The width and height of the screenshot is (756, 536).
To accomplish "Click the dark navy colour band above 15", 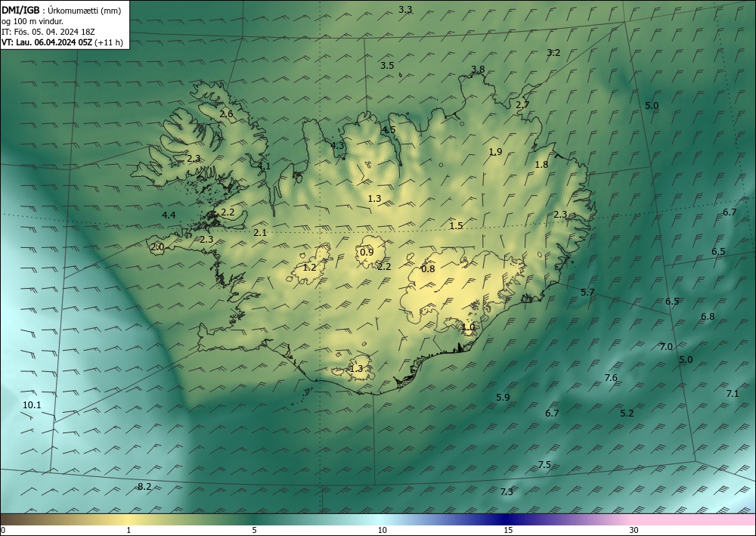I will click(505, 519).
